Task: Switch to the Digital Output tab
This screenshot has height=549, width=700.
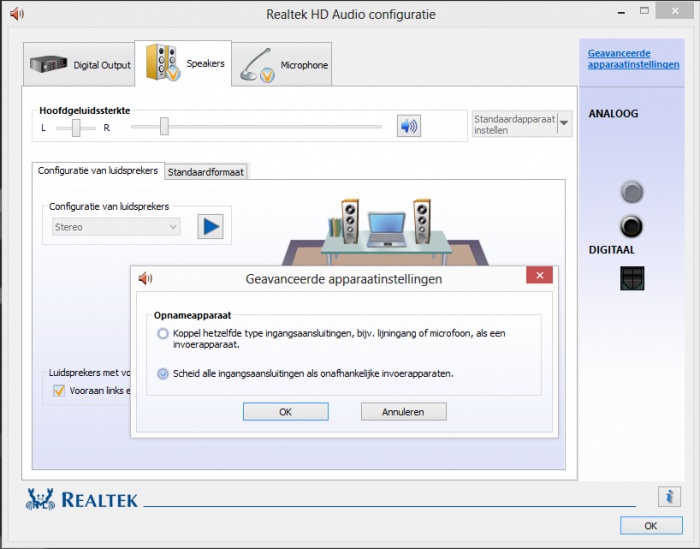Action: [79, 65]
